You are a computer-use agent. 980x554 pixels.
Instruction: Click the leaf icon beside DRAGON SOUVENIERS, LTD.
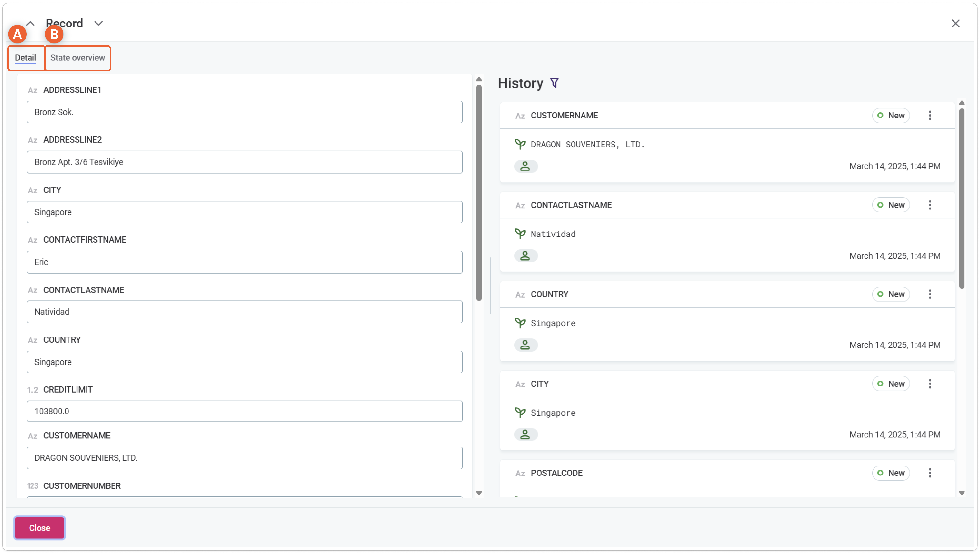pyautogui.click(x=520, y=144)
